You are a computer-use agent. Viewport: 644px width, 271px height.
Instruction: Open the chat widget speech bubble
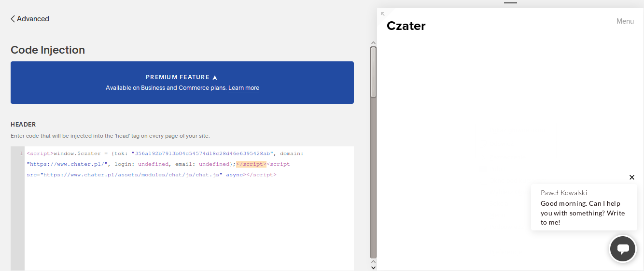point(623,249)
